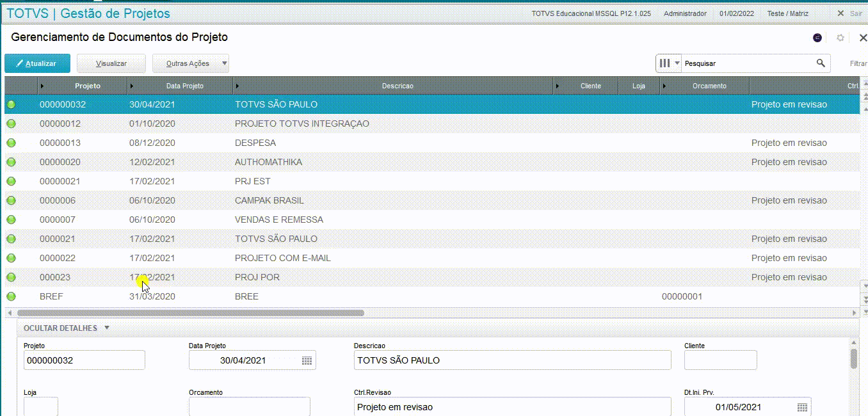
Task: Click the header date 01/02/2022
Action: (737, 13)
